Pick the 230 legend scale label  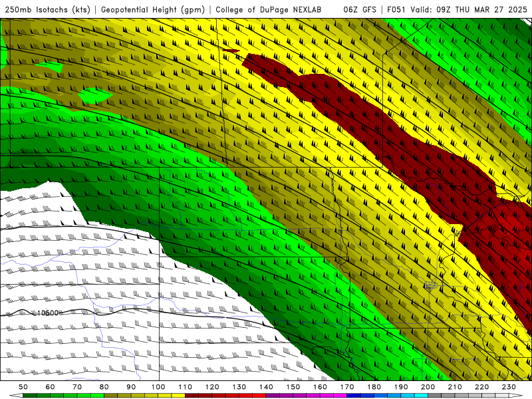click(509, 387)
